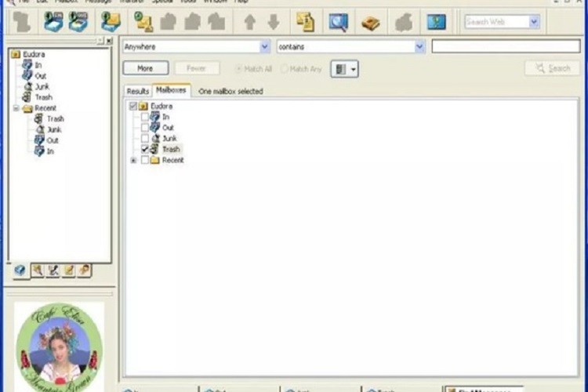Click the search text input field

pos(505,47)
